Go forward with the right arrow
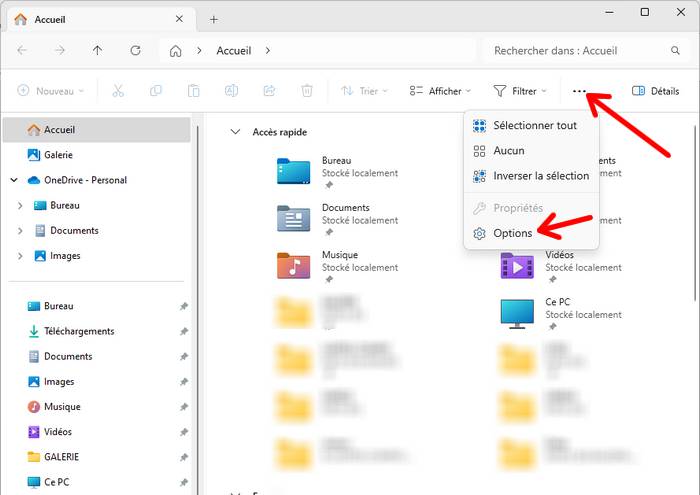 tap(60, 50)
